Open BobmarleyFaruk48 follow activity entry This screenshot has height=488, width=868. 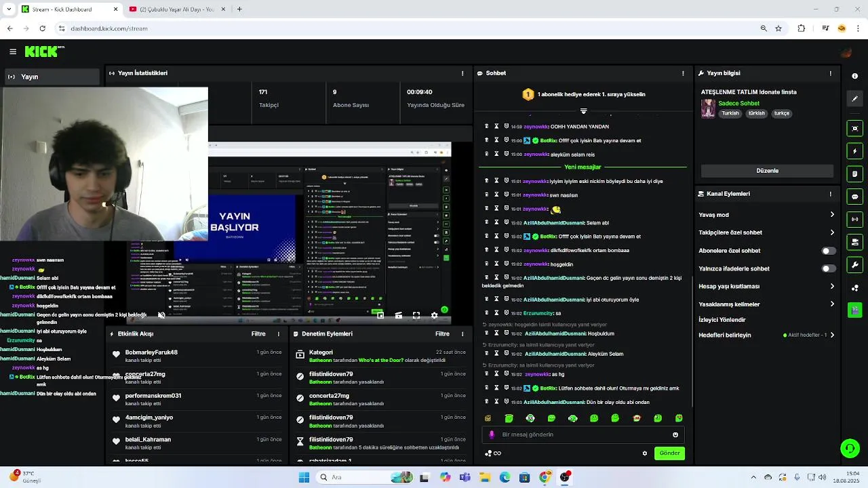197,356
